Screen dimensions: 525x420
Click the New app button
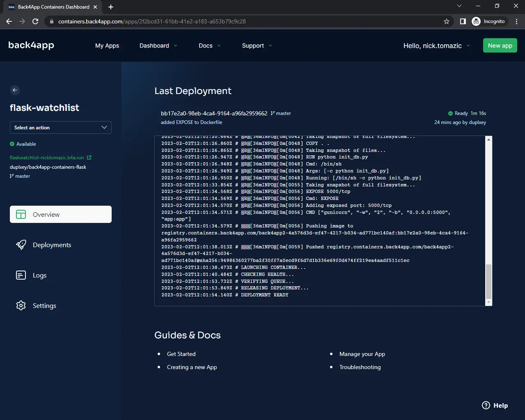click(x=500, y=45)
